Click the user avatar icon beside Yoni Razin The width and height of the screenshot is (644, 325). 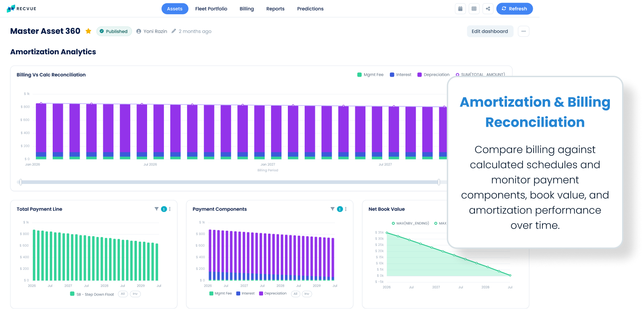coord(139,31)
